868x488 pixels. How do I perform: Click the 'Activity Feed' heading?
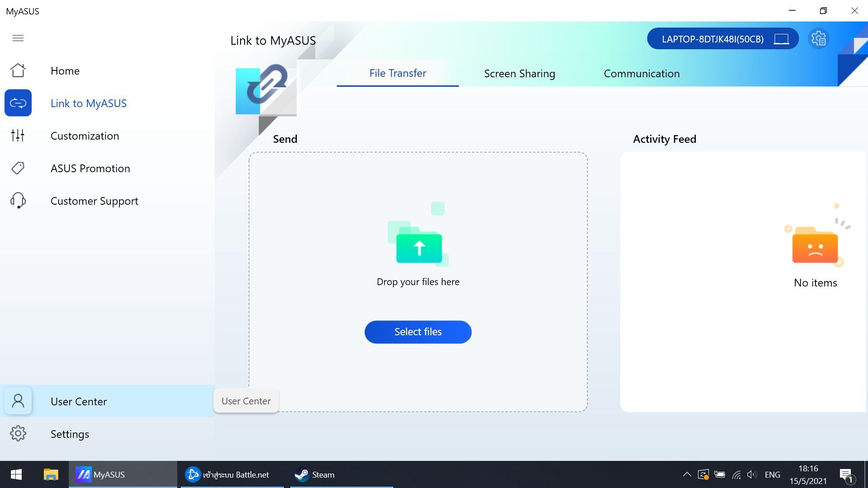[x=665, y=139]
